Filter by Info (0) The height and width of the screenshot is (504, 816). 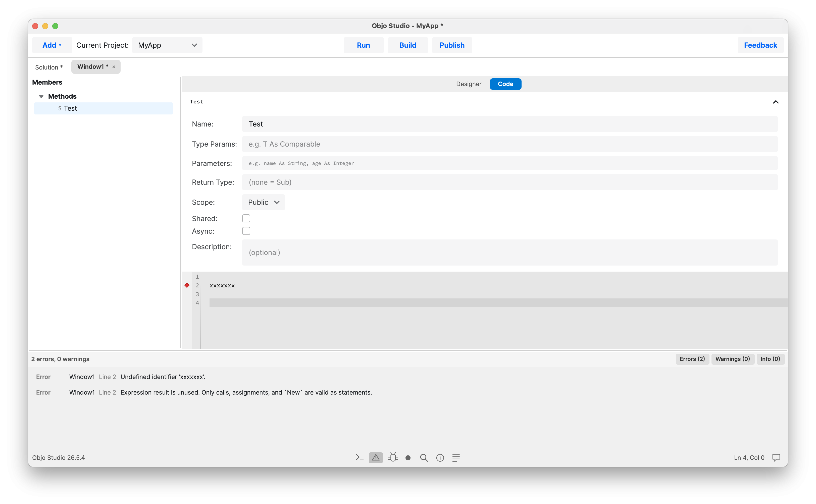(770, 359)
